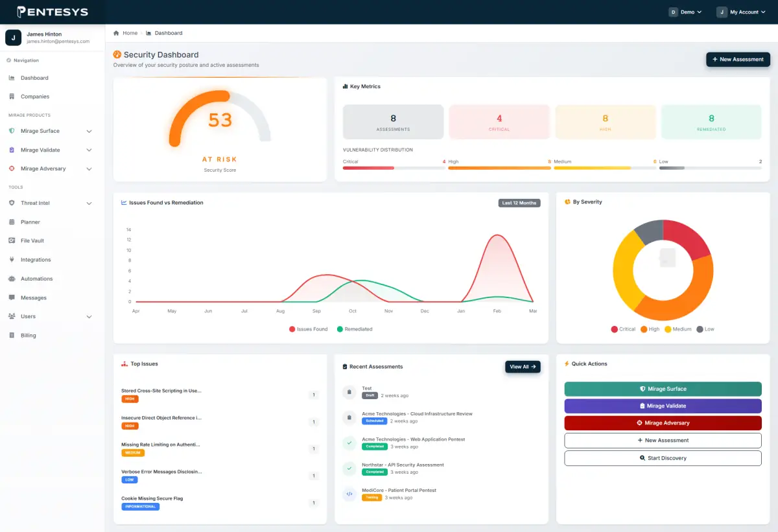Click the Threat Intel shield icon in sidebar

[x=12, y=203]
